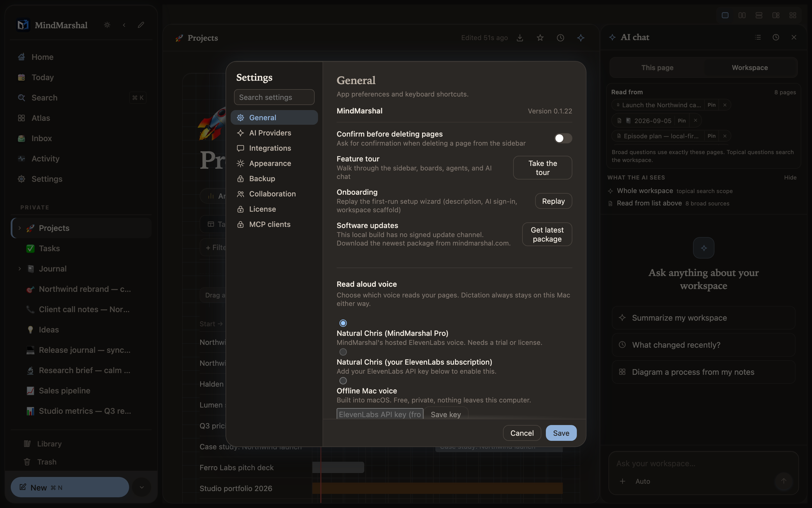
Task: Open Integrations settings section
Action: (274, 148)
